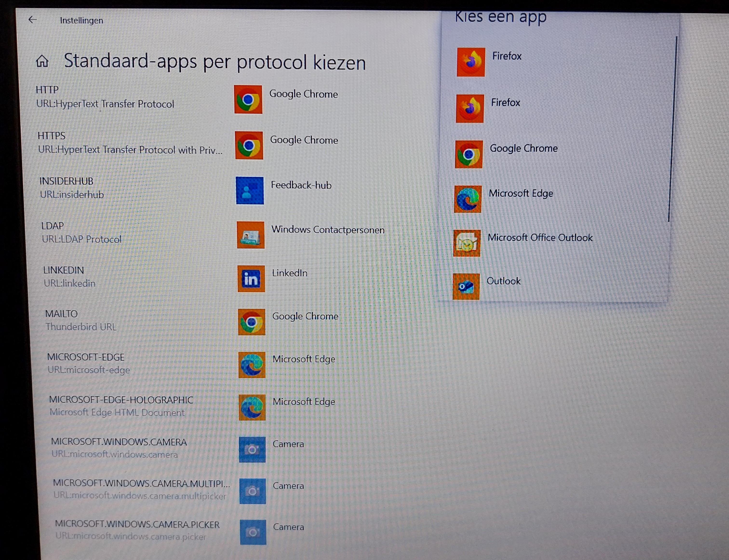Click the Feedback-hub icon for INSIDERHUB
This screenshot has width=729, height=560.
250,190
